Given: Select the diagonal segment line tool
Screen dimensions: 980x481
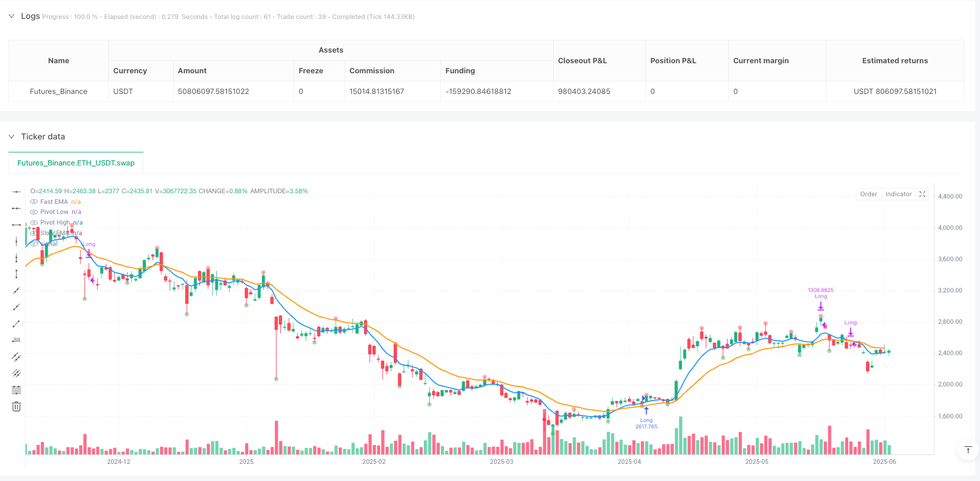Looking at the screenshot, I should pyautogui.click(x=17, y=324).
